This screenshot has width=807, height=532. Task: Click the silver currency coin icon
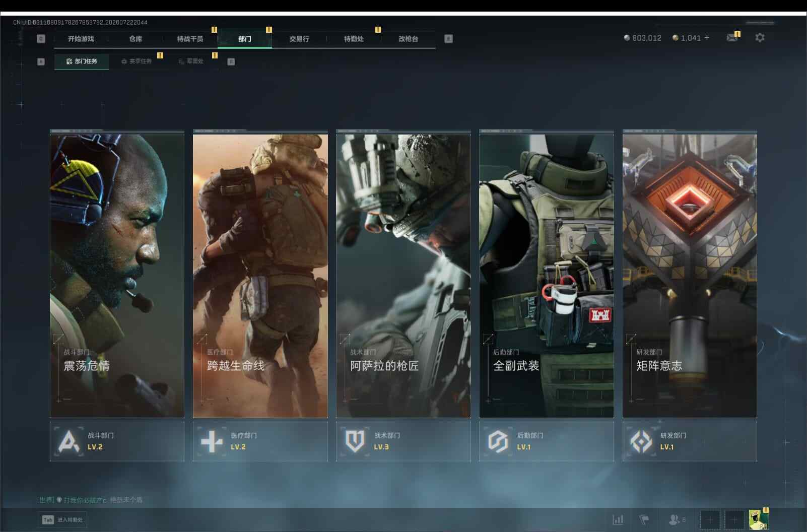627,38
